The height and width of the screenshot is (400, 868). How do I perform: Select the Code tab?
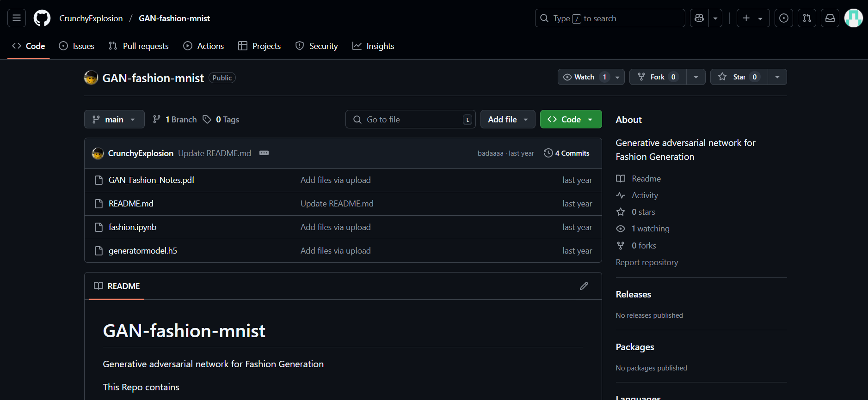(x=29, y=46)
